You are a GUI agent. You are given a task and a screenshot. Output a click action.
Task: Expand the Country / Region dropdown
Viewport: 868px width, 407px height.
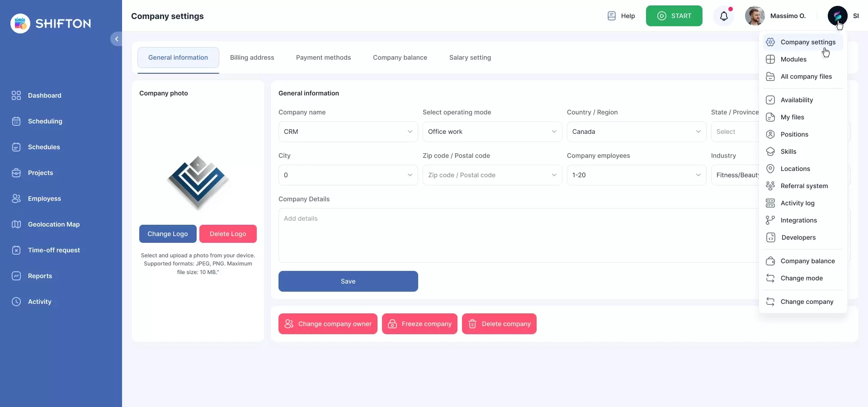pos(636,132)
